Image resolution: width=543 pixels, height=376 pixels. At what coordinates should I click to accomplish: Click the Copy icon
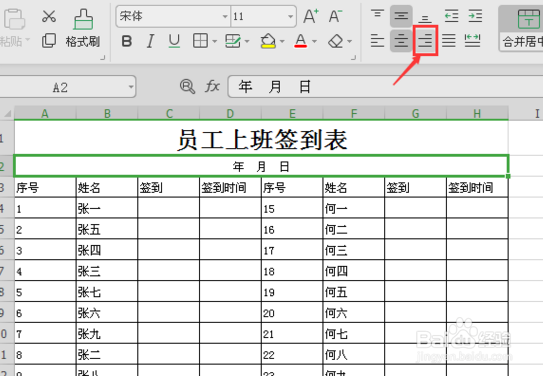tap(49, 41)
